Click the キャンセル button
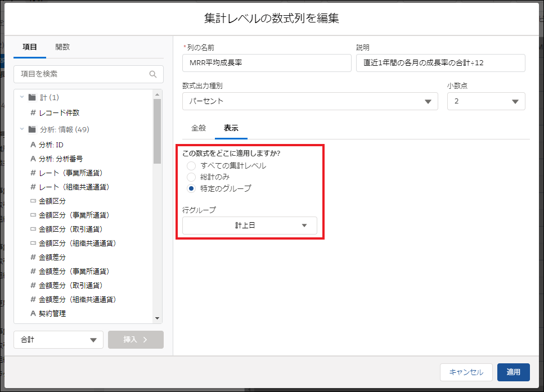544x392 pixels. [466, 372]
